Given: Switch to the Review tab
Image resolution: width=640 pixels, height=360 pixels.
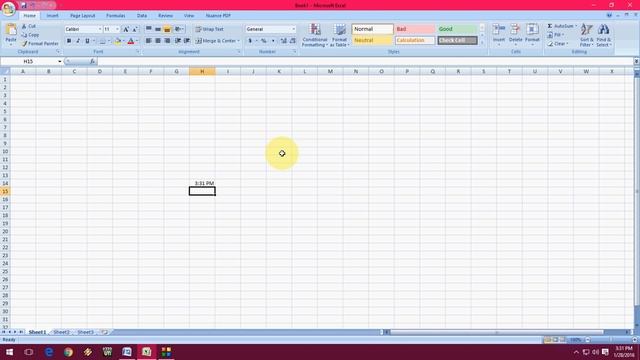Looking at the screenshot, I should pyautogui.click(x=165, y=16).
